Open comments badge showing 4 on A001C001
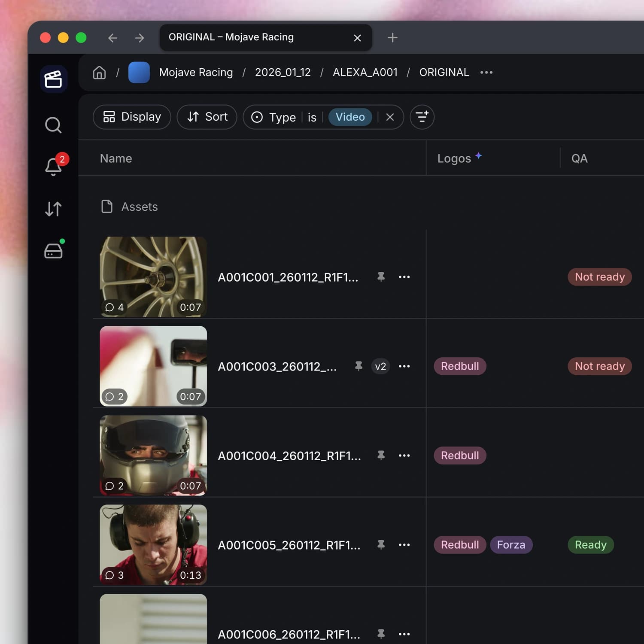This screenshot has width=644, height=644. coord(115,307)
